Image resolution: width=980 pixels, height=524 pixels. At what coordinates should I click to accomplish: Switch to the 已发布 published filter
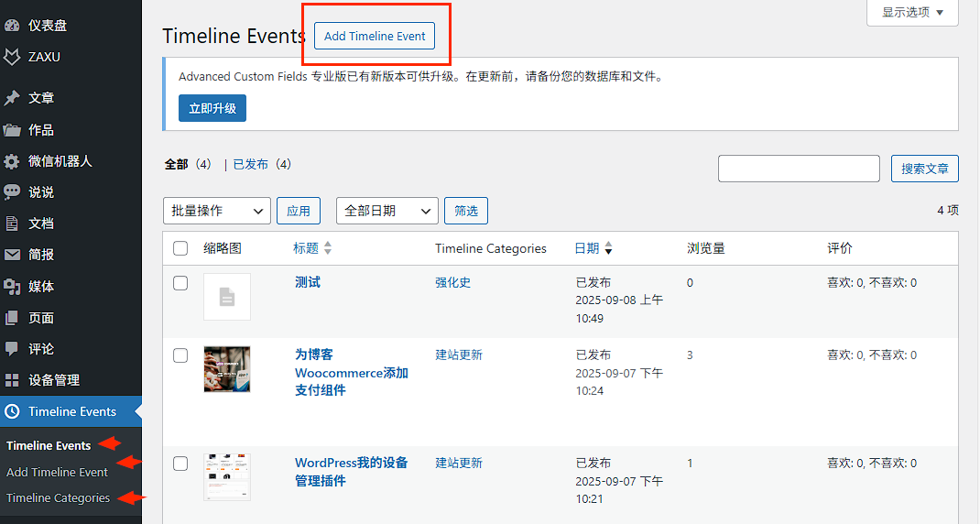coord(250,165)
